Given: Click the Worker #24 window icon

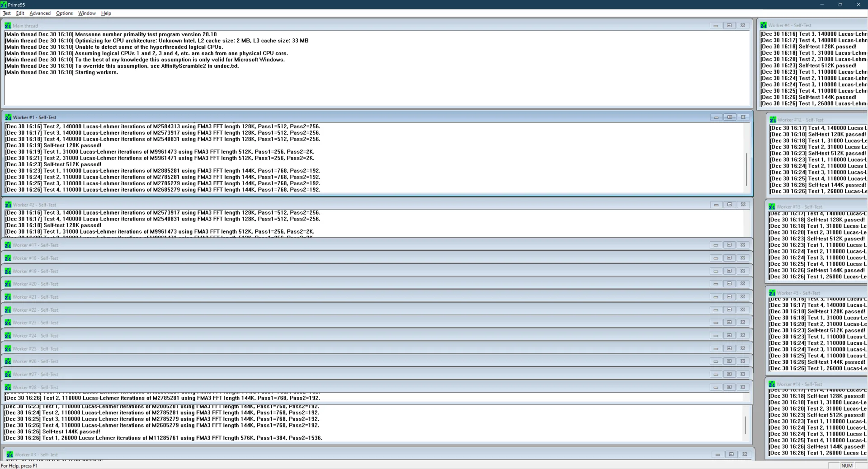Looking at the screenshot, I should pyautogui.click(x=8, y=336).
